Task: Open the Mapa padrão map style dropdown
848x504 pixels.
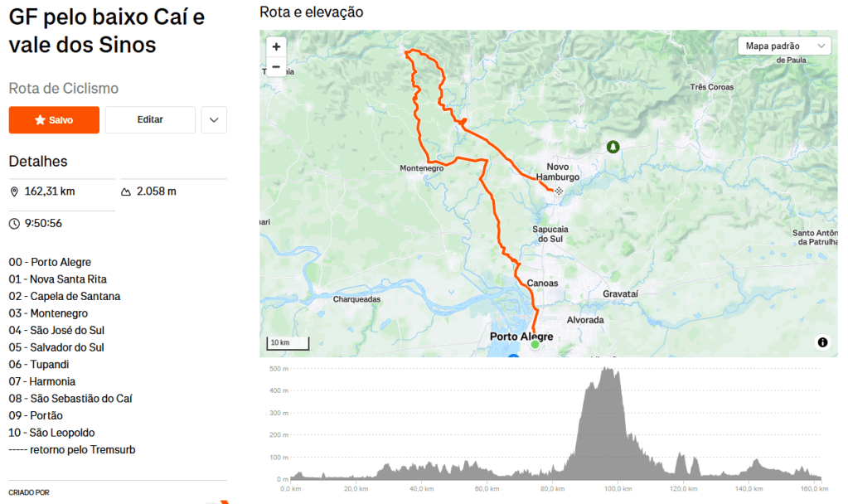Action: 784,46
